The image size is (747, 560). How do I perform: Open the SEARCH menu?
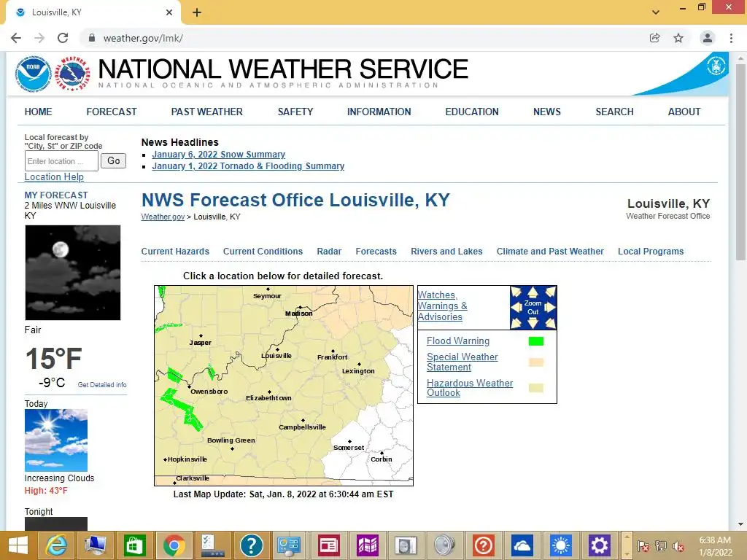(614, 112)
